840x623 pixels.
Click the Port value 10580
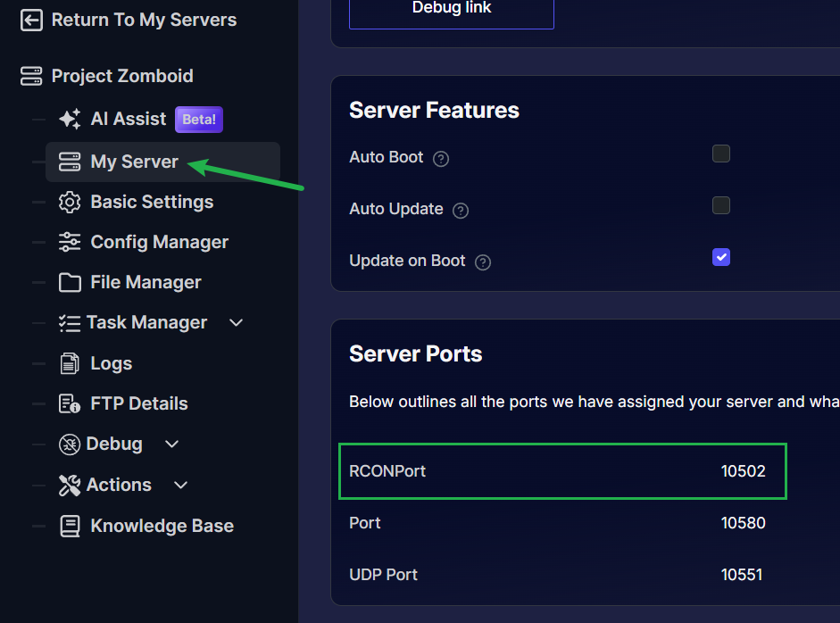[x=743, y=523]
